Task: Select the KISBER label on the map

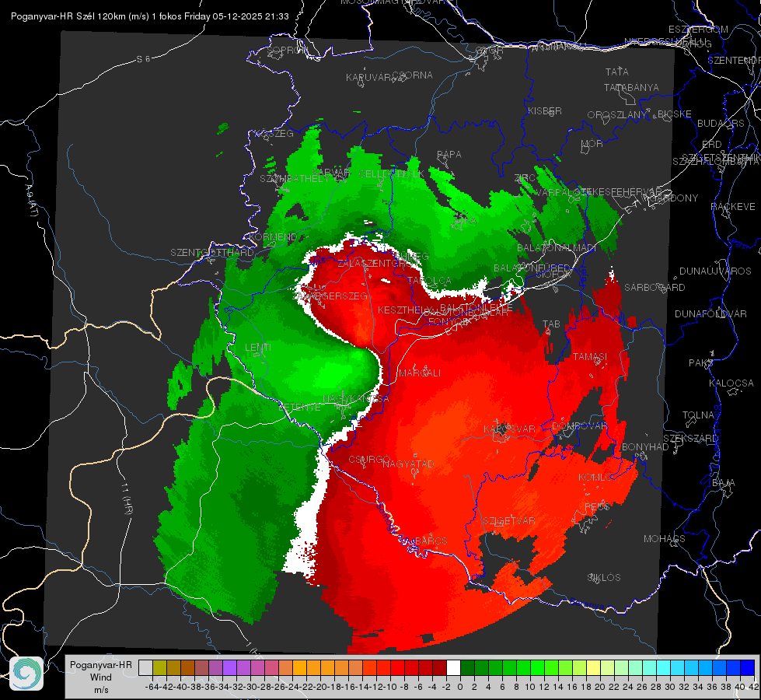Action: (545, 110)
